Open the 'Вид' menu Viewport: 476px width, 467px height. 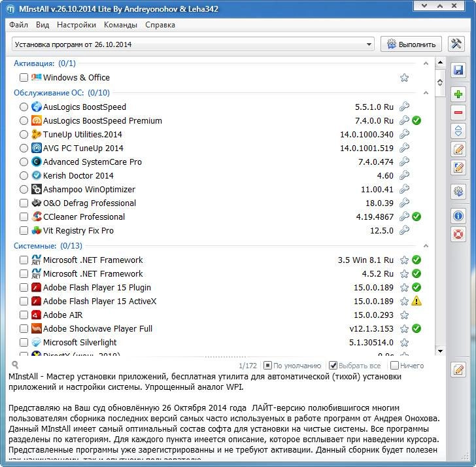pyautogui.click(x=42, y=25)
